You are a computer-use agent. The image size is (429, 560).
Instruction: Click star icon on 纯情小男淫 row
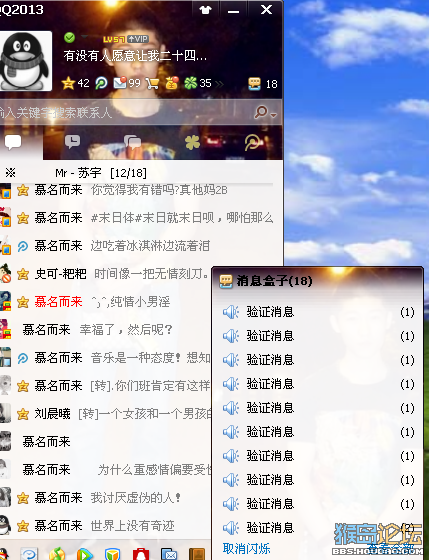click(23, 302)
